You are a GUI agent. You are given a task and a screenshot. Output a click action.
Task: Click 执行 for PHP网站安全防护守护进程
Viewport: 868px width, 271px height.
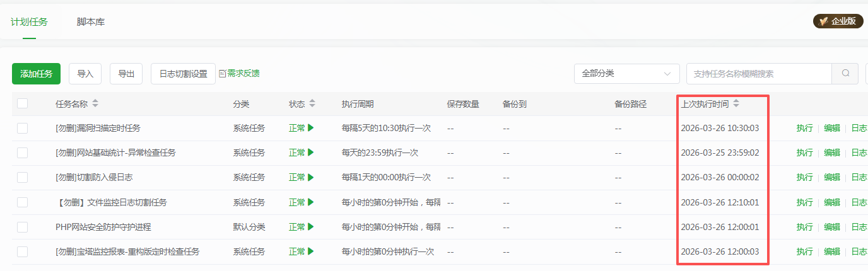pos(804,227)
